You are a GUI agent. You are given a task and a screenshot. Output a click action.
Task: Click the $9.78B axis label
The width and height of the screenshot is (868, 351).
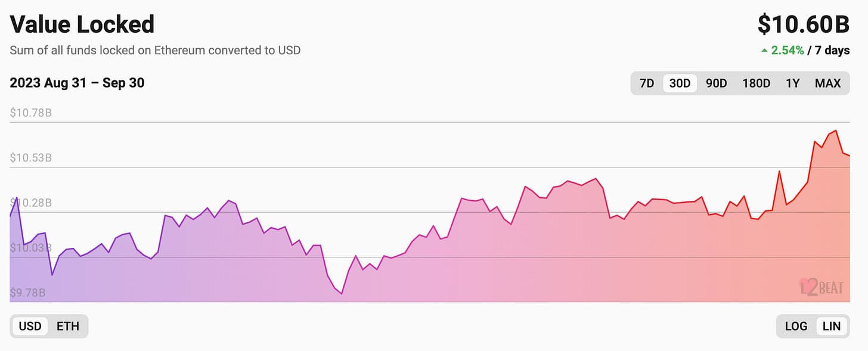point(28,293)
